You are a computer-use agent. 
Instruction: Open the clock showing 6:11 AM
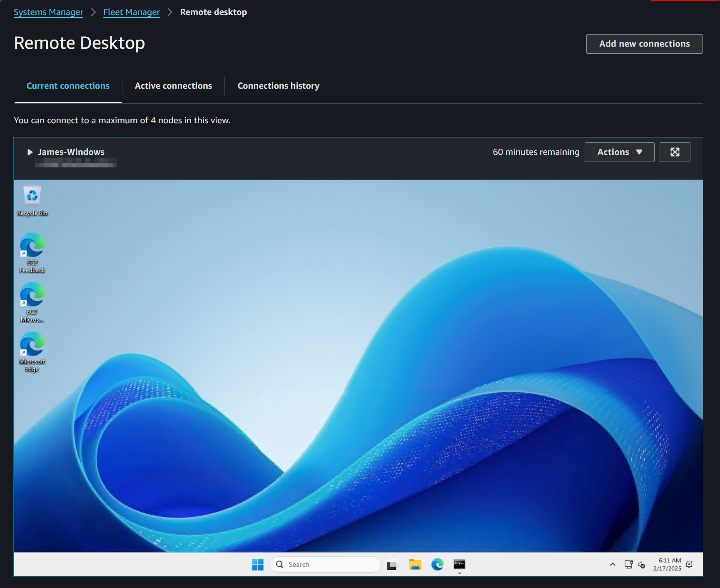[x=667, y=564]
